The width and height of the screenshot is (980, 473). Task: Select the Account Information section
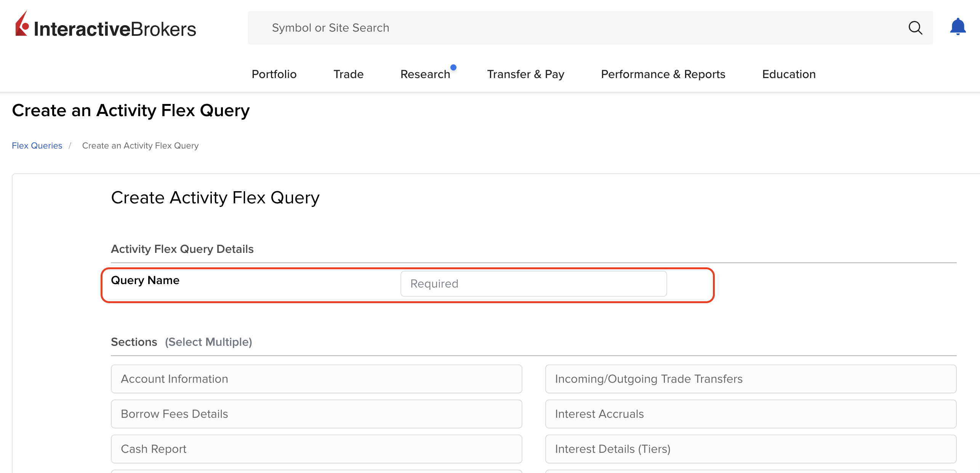tap(316, 379)
